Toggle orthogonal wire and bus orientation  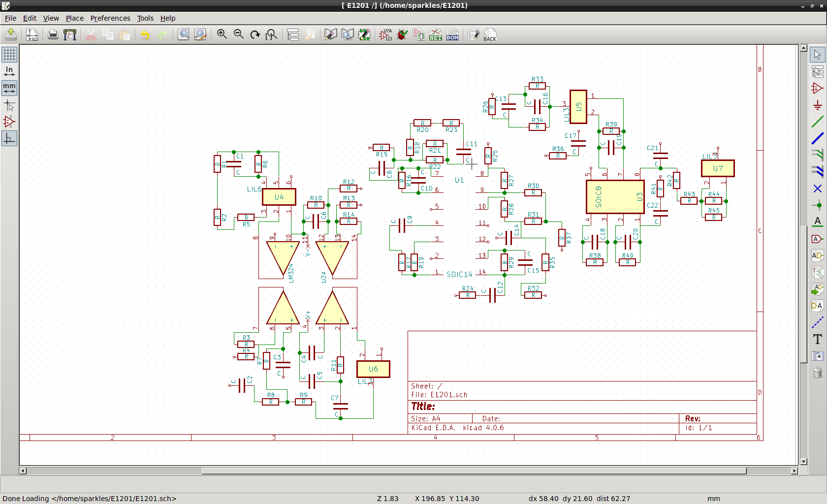click(x=9, y=139)
